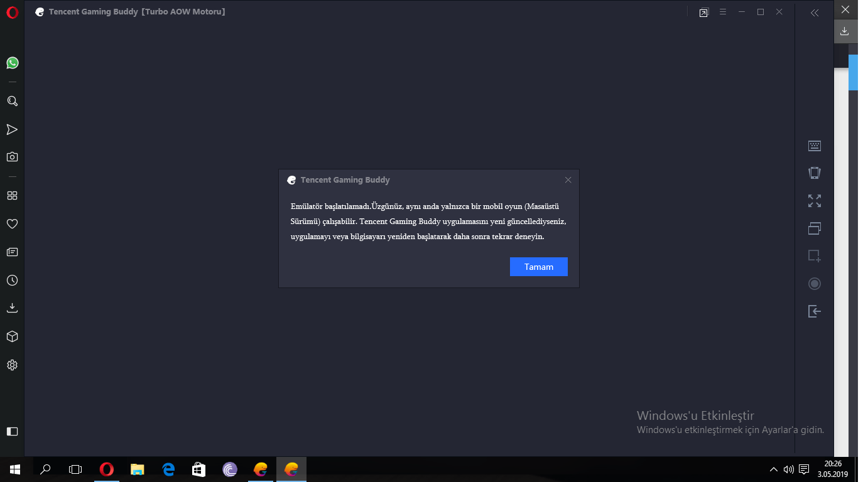Open Task View on the taskbar
The height and width of the screenshot is (482, 868).
pyautogui.click(x=75, y=469)
